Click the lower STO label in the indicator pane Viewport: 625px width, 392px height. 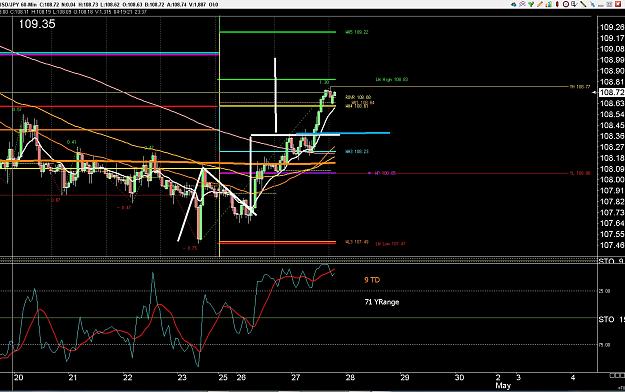[x=611, y=319]
